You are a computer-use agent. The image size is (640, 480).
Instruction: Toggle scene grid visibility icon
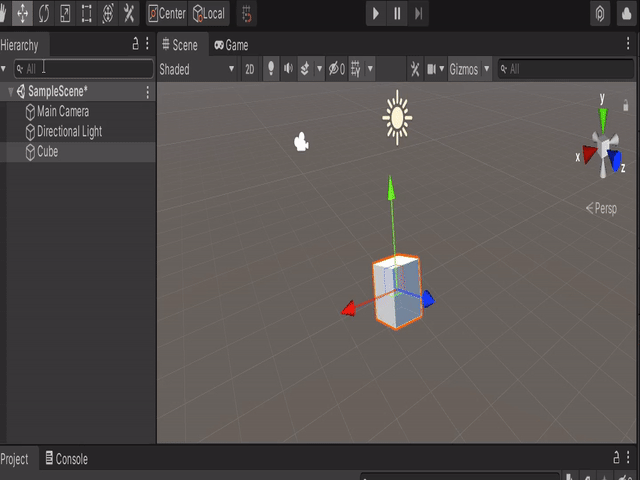[356, 69]
